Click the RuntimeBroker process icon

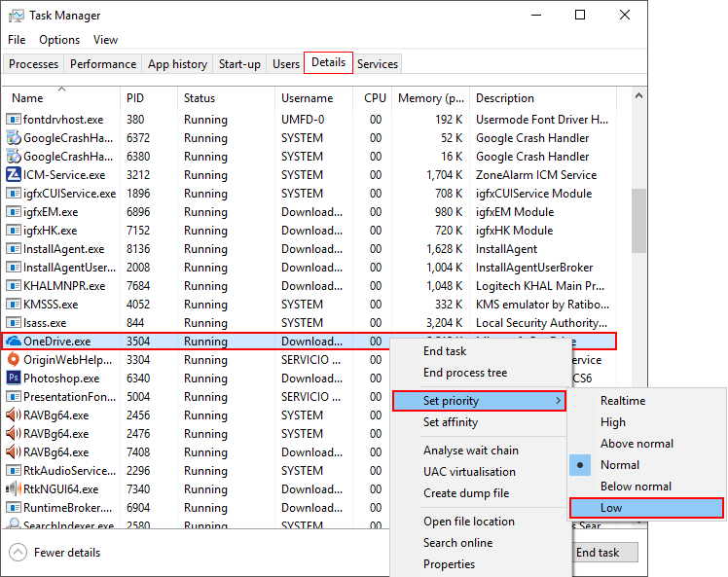coord(14,507)
